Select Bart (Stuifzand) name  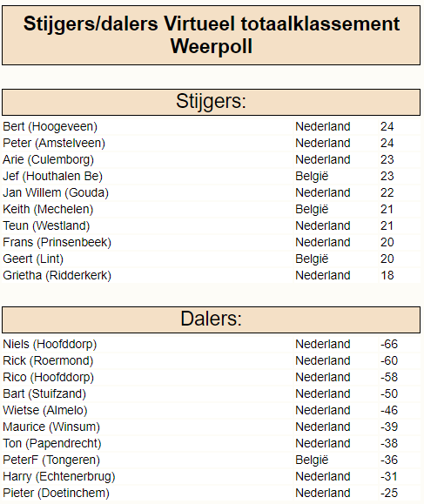[44, 393]
